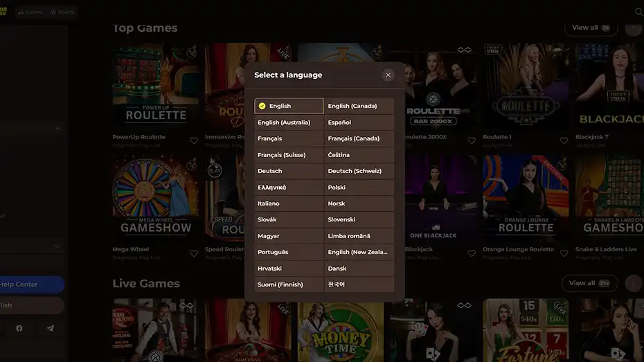Choose Suomi (Finnish) language
Screen dimensions: 644x362
click(x=289, y=284)
